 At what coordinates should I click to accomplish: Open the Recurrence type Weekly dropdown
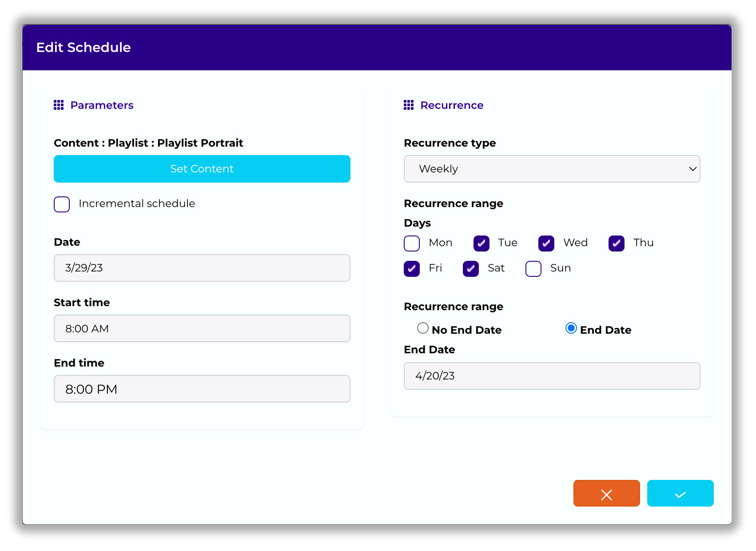(552, 169)
